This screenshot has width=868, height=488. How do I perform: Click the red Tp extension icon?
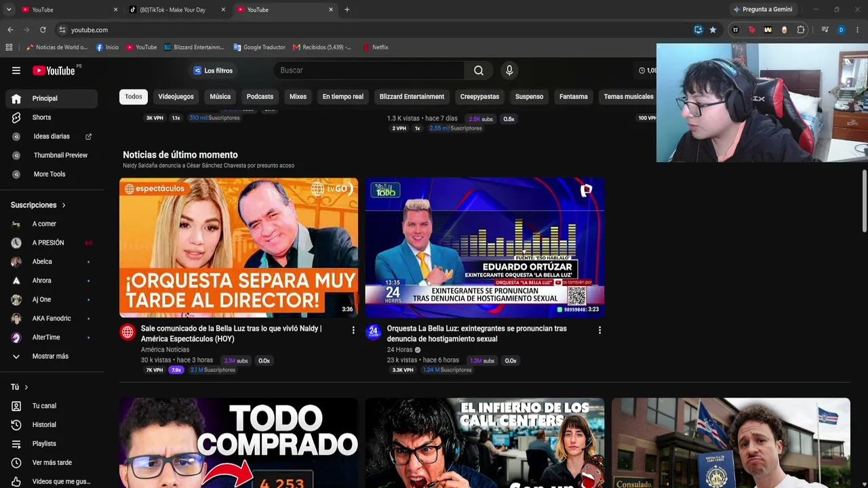pos(751,30)
